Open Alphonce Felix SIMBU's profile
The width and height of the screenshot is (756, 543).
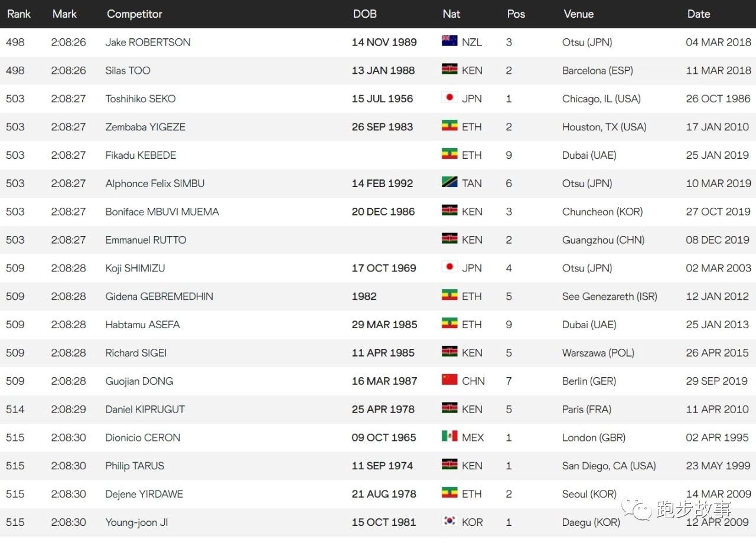(155, 184)
